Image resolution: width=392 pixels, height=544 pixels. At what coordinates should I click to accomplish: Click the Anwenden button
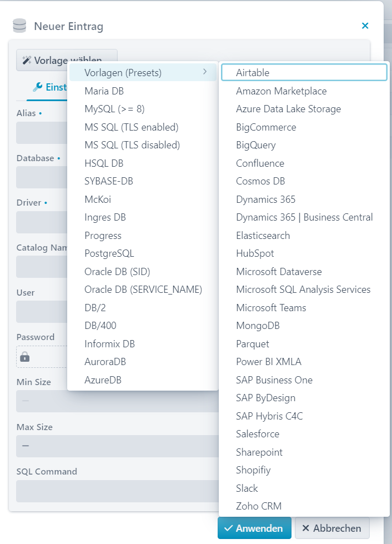[254, 528]
